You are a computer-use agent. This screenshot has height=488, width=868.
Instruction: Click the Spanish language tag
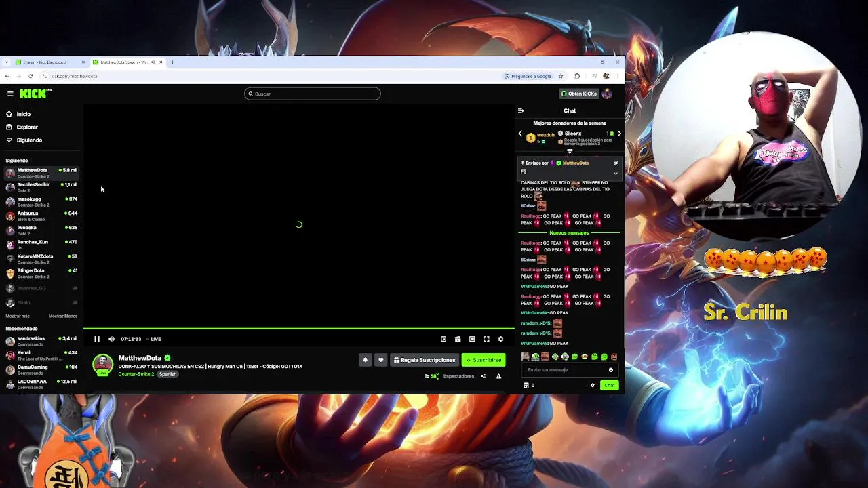pyautogui.click(x=167, y=374)
